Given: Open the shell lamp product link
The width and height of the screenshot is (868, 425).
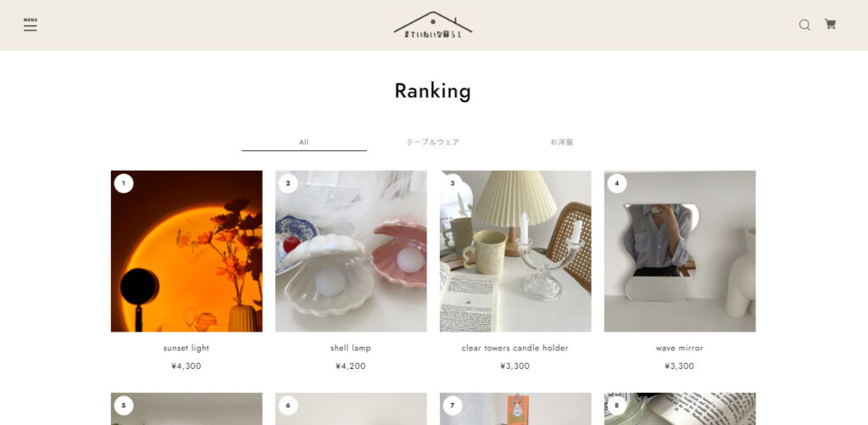Looking at the screenshot, I should pyautogui.click(x=350, y=348).
